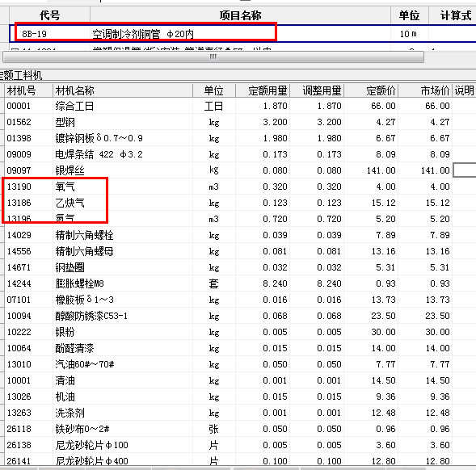Select material code 00001
The height and width of the screenshot is (470, 476).
tap(19, 106)
